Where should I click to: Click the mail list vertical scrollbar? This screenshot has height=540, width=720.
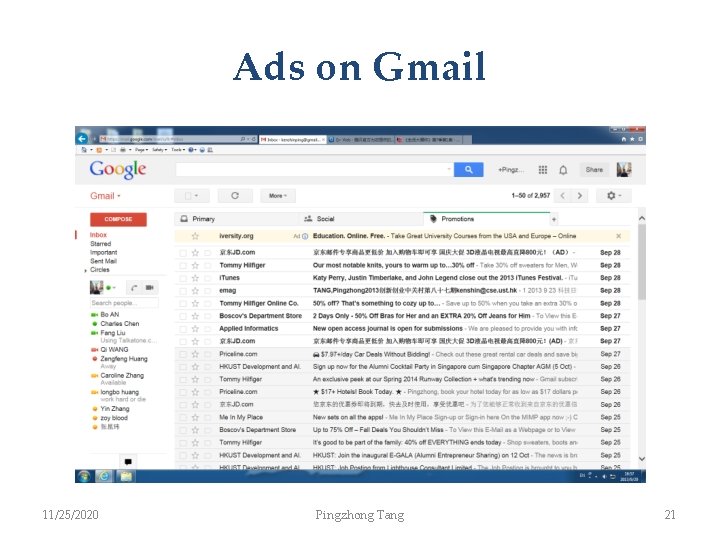click(642, 262)
